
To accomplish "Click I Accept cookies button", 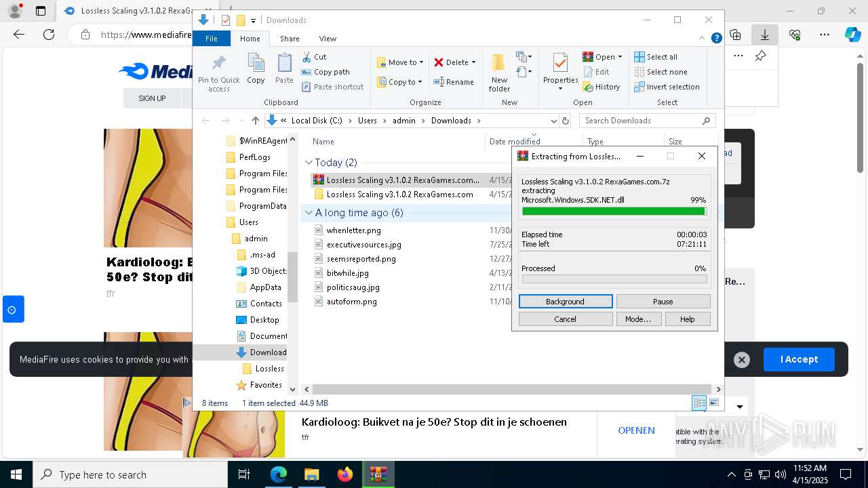I will pos(799,360).
